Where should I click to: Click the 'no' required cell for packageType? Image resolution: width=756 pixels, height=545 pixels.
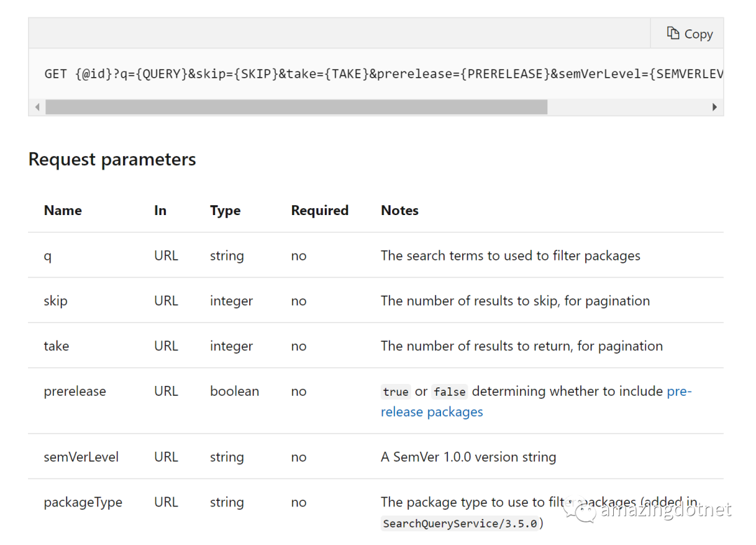pyautogui.click(x=298, y=502)
